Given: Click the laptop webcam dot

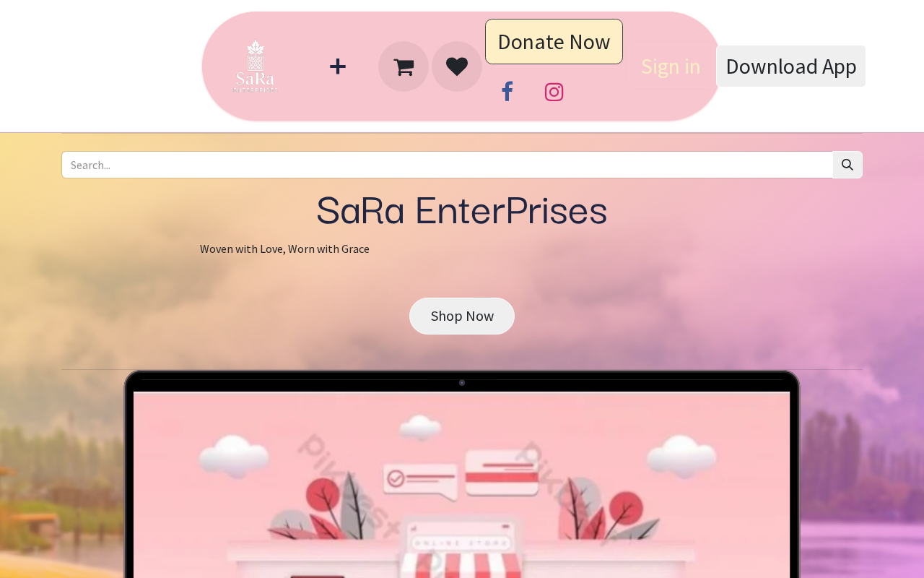Looking at the screenshot, I should (462, 383).
